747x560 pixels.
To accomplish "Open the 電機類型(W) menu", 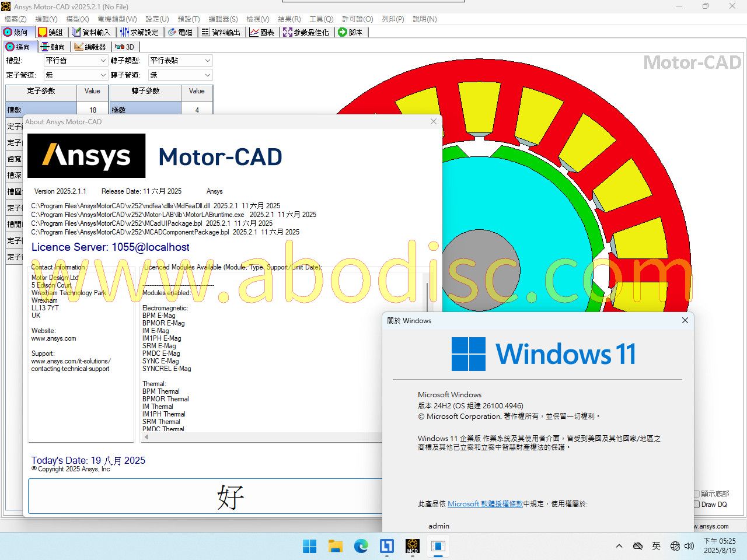I will pyautogui.click(x=117, y=19).
